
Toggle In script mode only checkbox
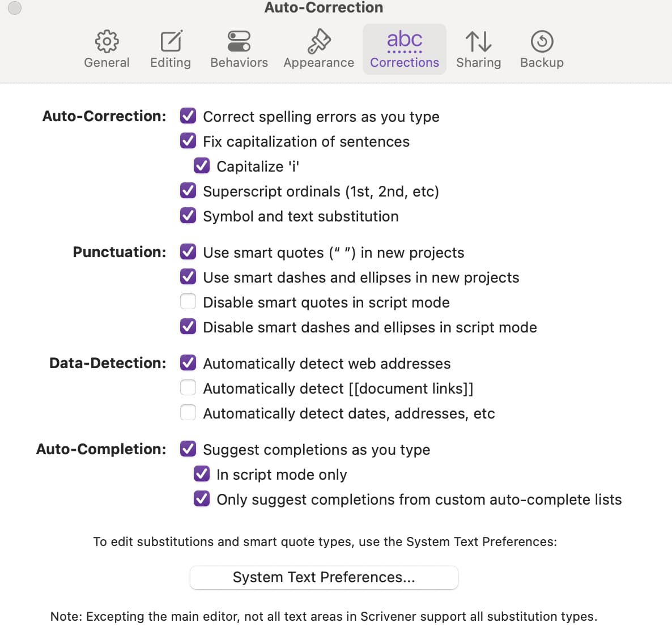pyautogui.click(x=202, y=474)
